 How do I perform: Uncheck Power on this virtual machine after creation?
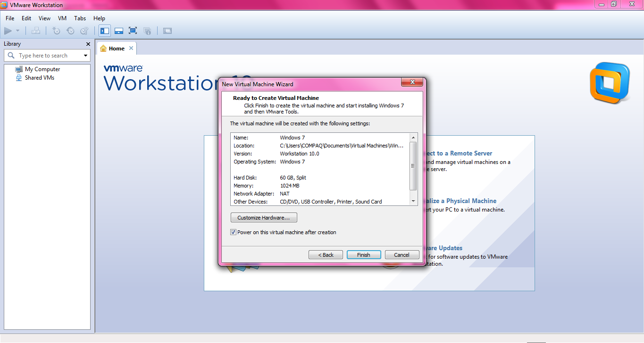233,232
